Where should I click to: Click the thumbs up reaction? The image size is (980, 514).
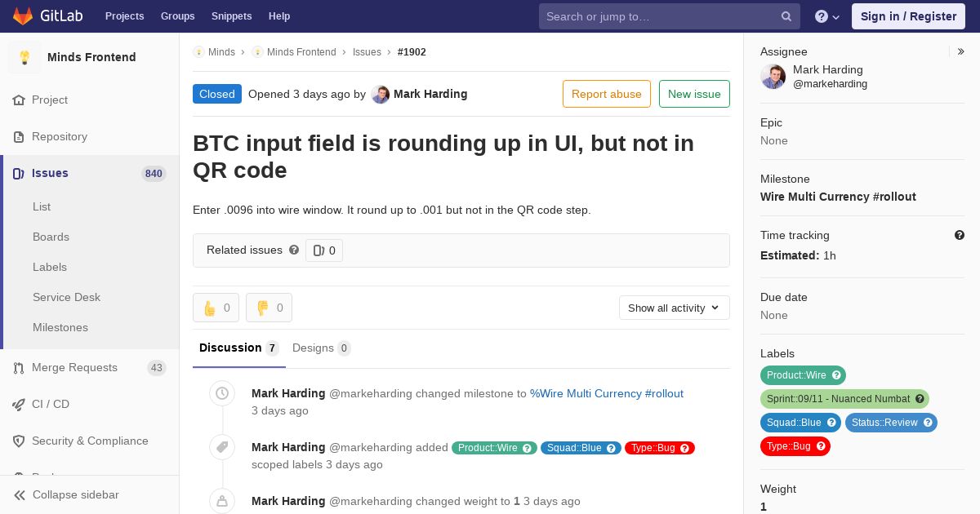(216, 308)
